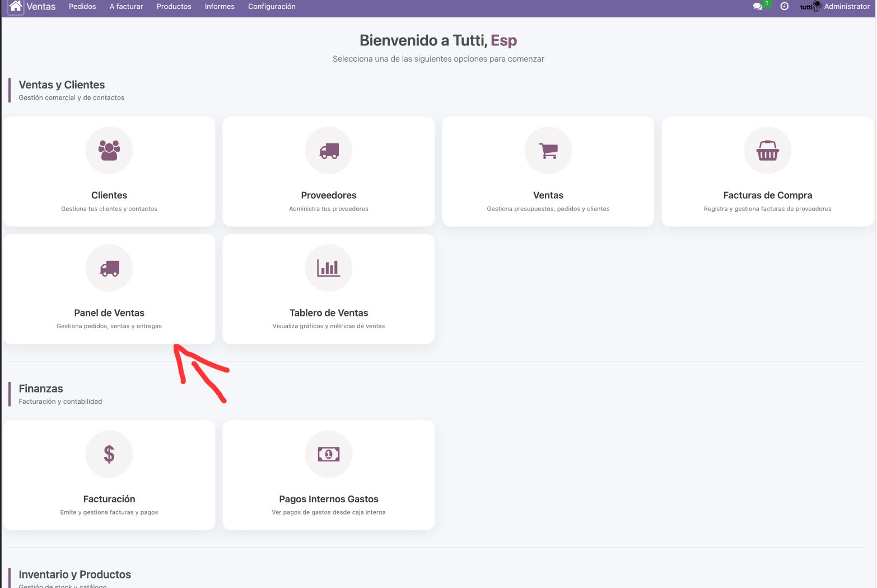Open the Panel de Ventas truck icon
The width and height of the screenshot is (877, 588).
point(109,268)
